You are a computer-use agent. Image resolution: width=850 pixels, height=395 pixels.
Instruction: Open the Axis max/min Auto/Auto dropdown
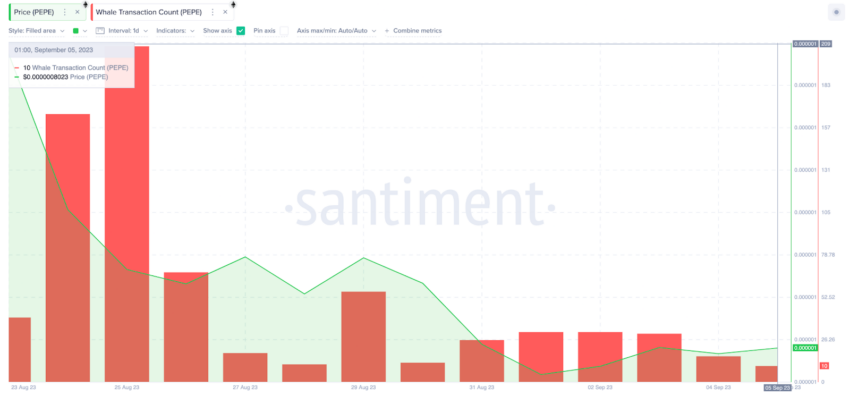[336, 31]
